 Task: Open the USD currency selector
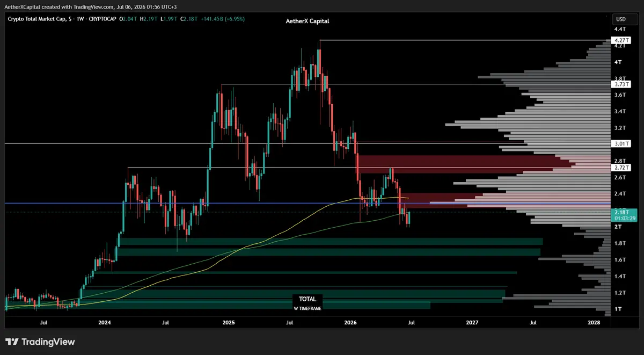(x=620, y=19)
